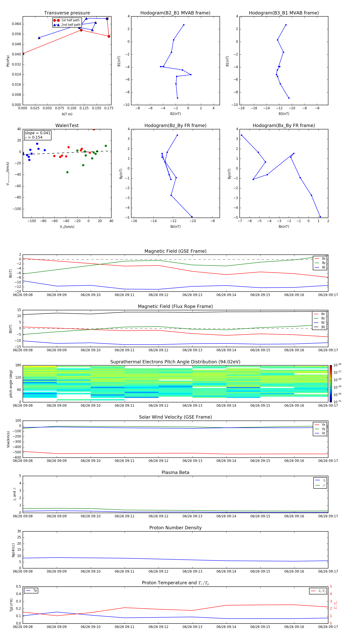
Task: Click "06/26 09:10" tick under pitch angle plot
Action: (91, 406)
